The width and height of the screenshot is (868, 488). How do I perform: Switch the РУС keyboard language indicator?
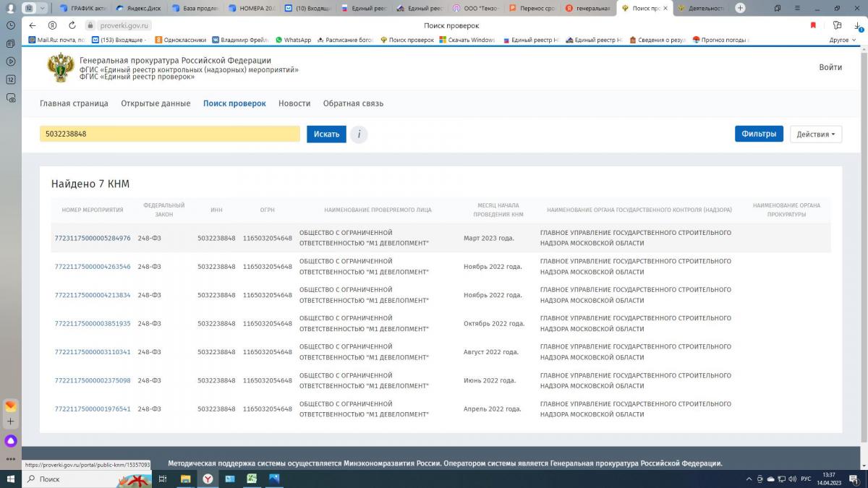coord(805,479)
